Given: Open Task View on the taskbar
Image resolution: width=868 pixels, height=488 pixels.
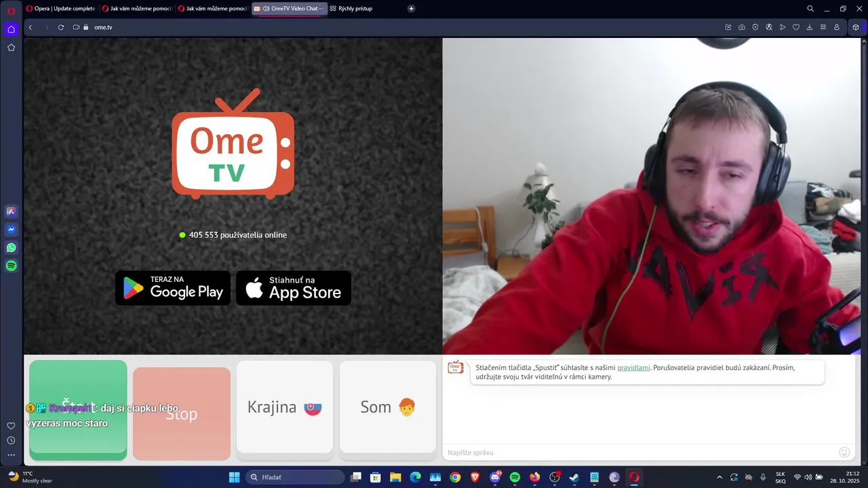Looking at the screenshot, I should coord(356,477).
